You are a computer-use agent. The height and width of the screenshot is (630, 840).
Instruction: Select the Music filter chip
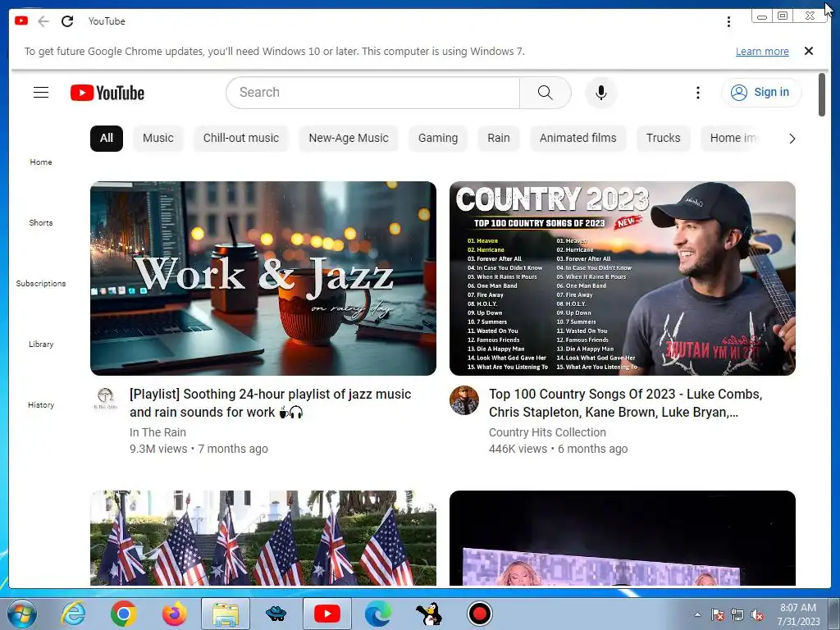(158, 138)
